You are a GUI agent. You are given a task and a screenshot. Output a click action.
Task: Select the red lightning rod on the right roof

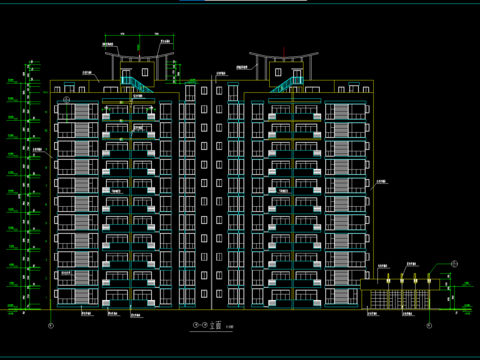coord(284,53)
